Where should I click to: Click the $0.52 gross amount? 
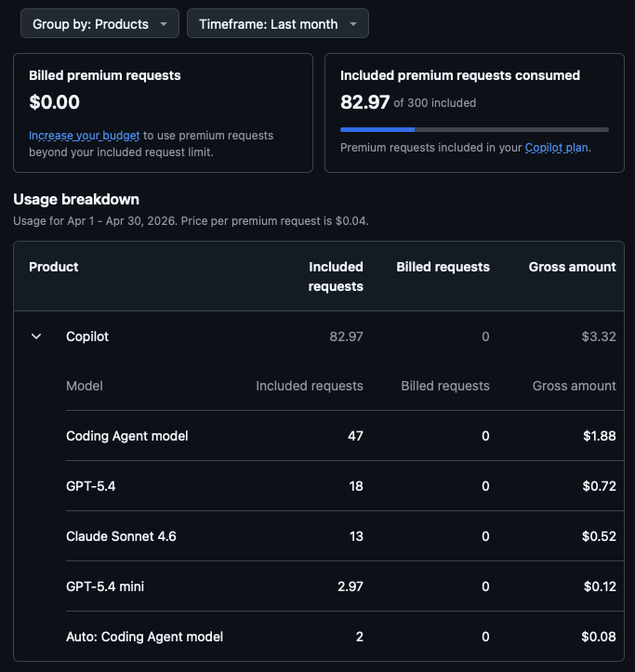pyautogui.click(x=599, y=536)
